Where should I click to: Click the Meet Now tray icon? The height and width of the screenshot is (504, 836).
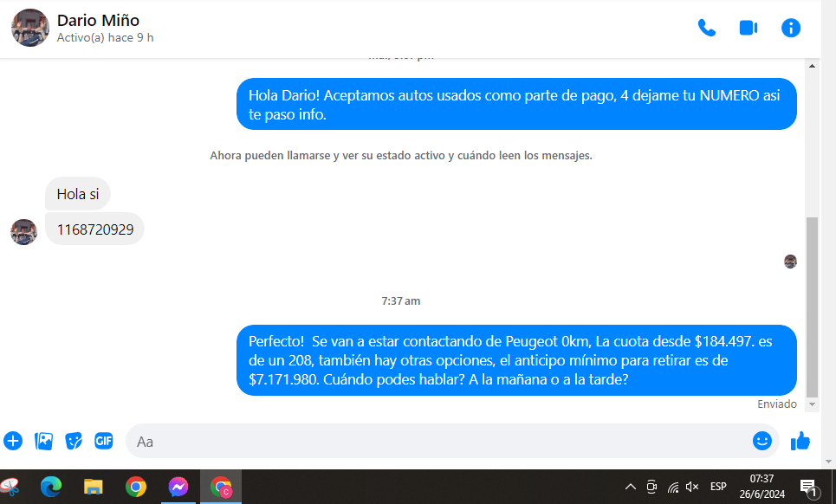(x=651, y=487)
